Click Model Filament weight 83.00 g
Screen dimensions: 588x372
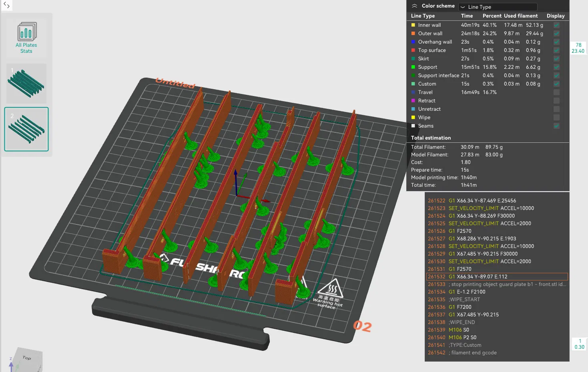pyautogui.click(x=494, y=155)
